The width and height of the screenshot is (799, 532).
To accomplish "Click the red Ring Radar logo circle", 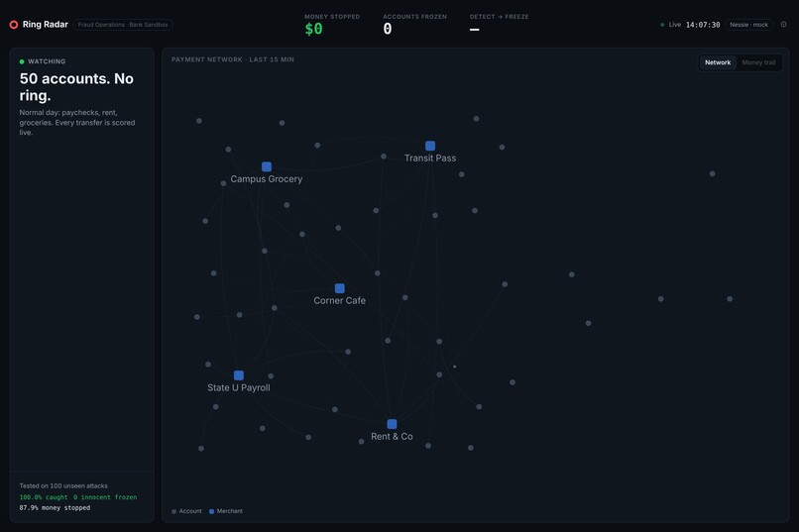I will (14, 25).
